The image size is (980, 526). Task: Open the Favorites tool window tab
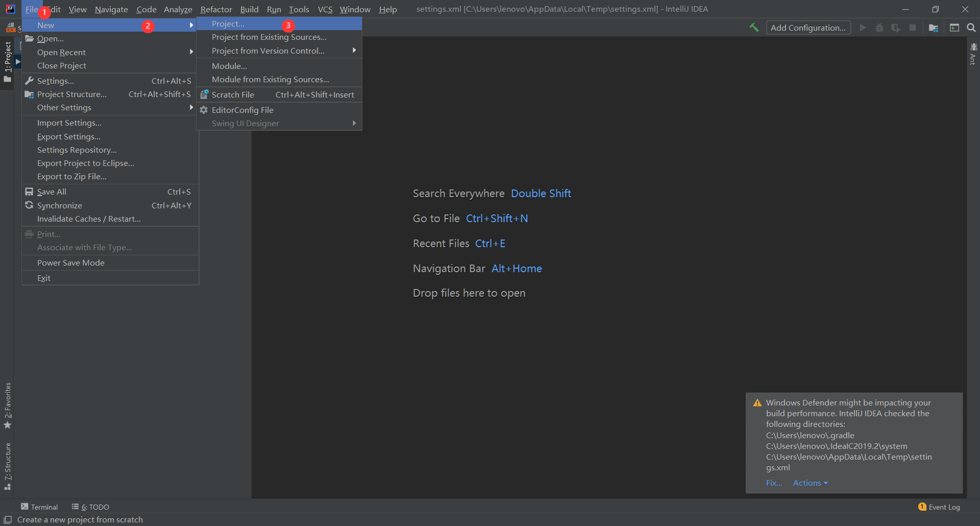(7, 406)
